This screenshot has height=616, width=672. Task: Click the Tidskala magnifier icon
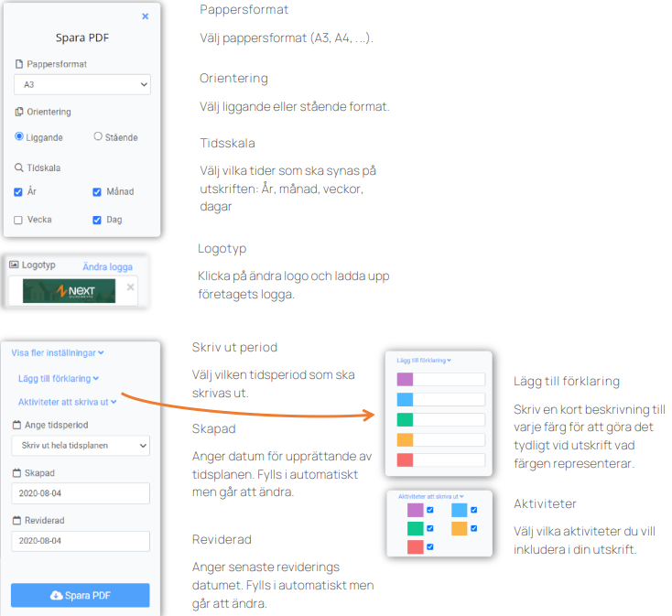pyautogui.click(x=19, y=168)
